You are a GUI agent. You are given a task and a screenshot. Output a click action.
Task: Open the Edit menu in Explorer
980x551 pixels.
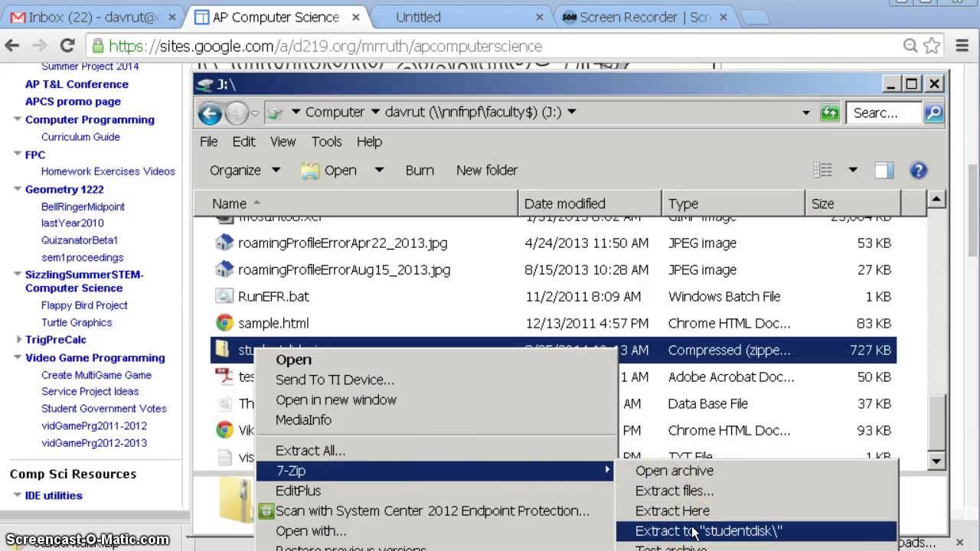point(243,142)
